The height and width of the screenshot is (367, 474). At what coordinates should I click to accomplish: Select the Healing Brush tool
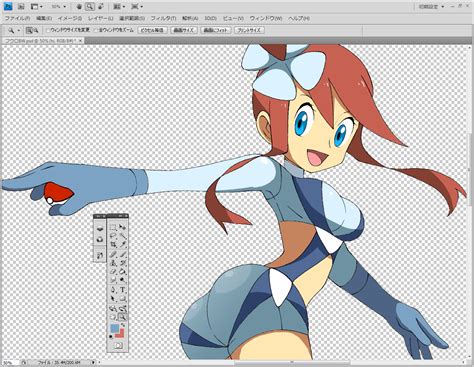113,254
